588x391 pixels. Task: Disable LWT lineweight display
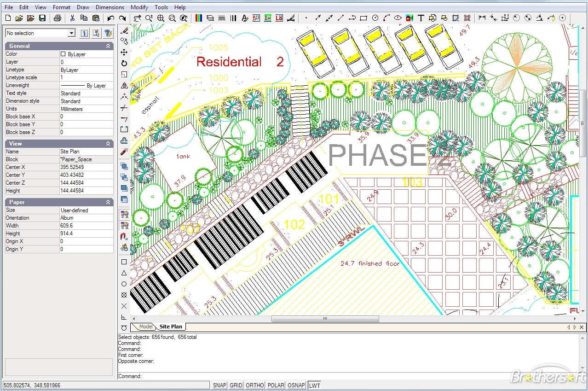pyautogui.click(x=314, y=385)
